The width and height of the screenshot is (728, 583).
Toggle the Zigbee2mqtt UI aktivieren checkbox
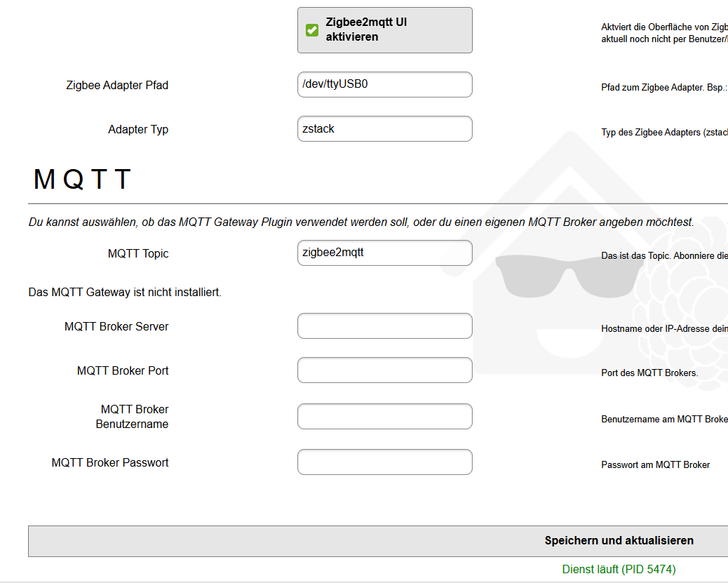click(312, 30)
